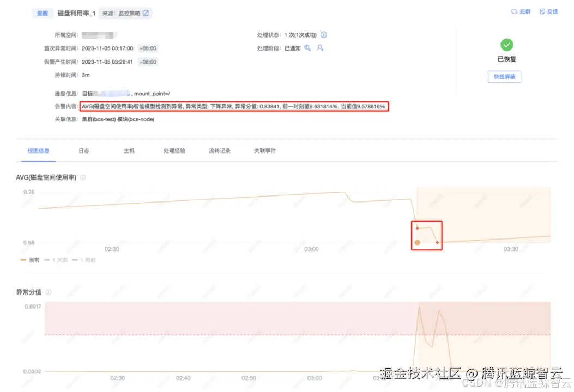Click the 来源: 监控策略 link
This screenshot has height=392, width=574.
[125, 13]
